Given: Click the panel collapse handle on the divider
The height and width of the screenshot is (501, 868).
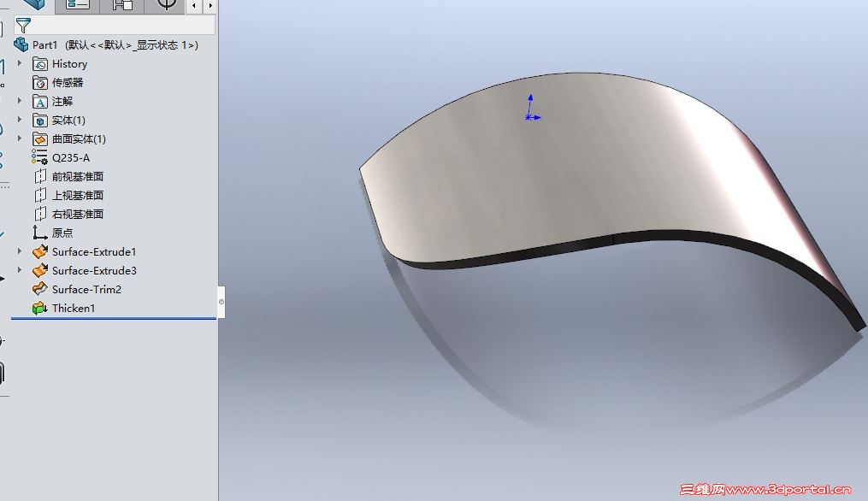Looking at the screenshot, I should (221, 302).
